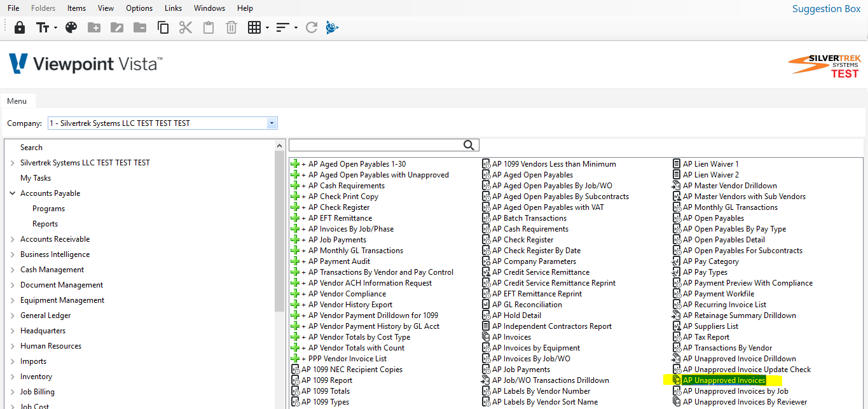Expand Silvertrek Systems LLC tree node
This screenshot has height=409, width=868.
pyautogui.click(x=12, y=163)
